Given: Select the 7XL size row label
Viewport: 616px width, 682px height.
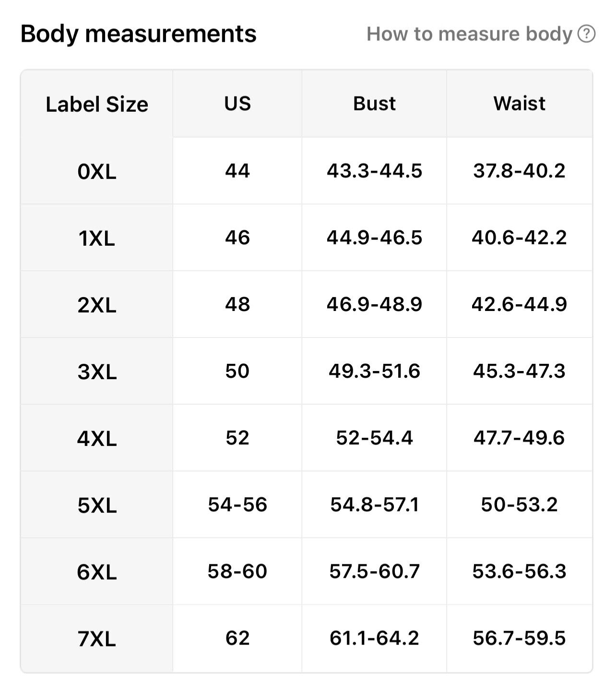Looking at the screenshot, I should pos(97,639).
